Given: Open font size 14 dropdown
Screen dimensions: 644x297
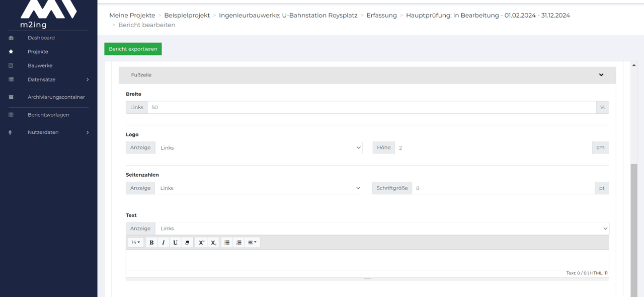Looking at the screenshot, I should (x=136, y=243).
